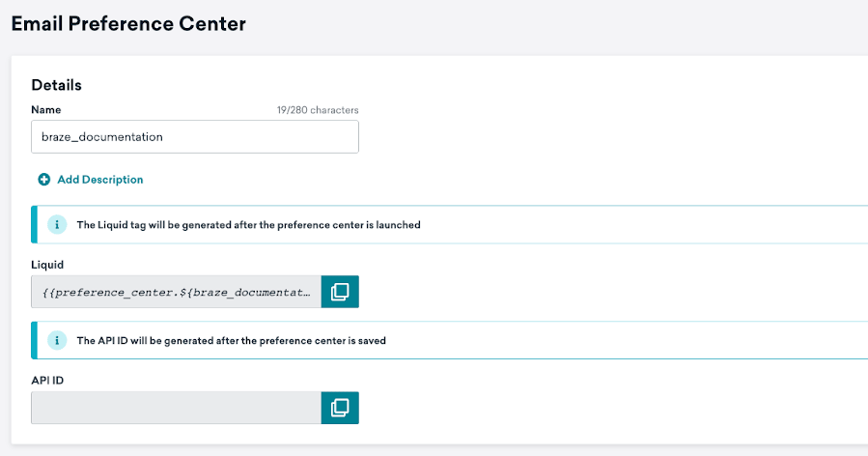
Task: Click the empty API ID field
Action: (x=176, y=408)
